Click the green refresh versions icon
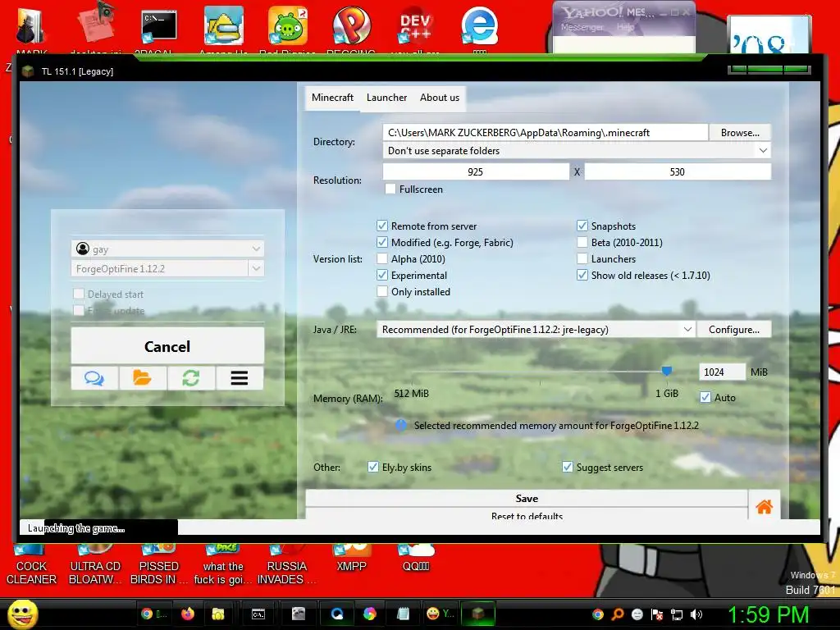 [x=190, y=378]
